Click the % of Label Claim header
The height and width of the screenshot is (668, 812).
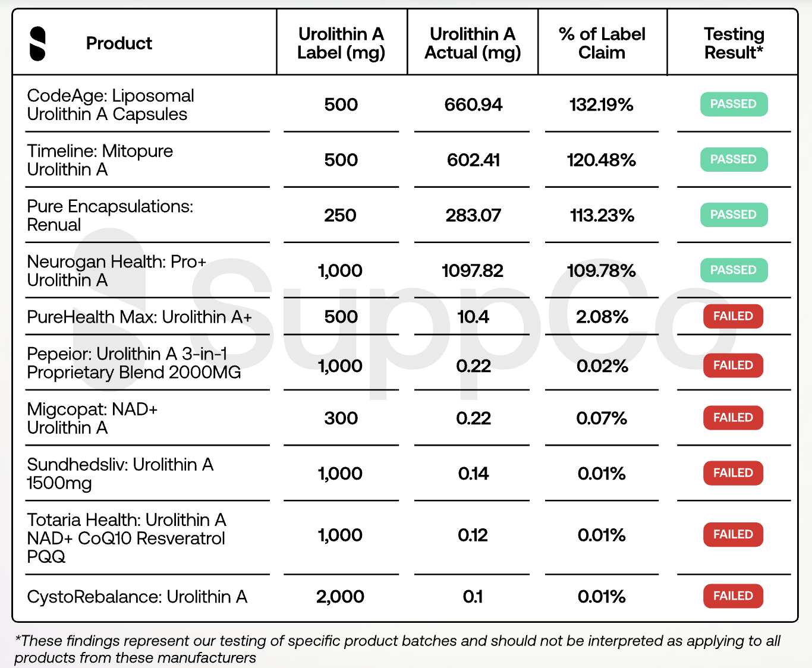pyautogui.click(x=602, y=43)
